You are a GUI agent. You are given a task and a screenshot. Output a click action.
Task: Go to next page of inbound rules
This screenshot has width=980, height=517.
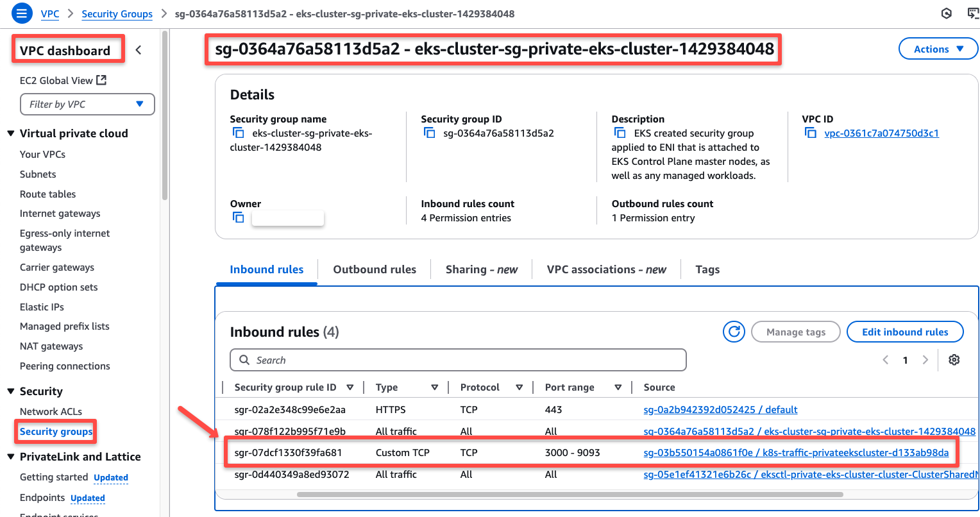(925, 360)
